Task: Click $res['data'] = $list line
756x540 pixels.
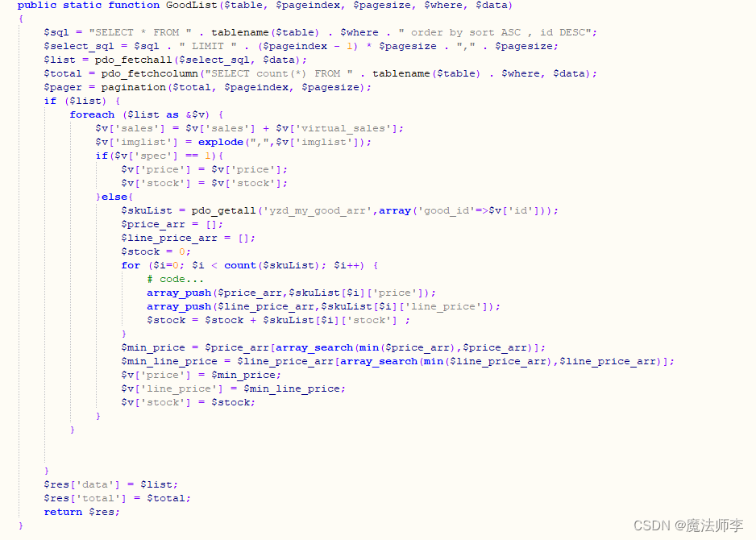Action: (x=111, y=484)
